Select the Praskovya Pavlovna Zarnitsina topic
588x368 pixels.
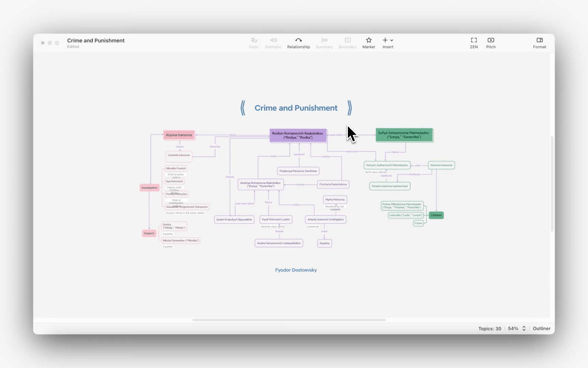pos(298,171)
